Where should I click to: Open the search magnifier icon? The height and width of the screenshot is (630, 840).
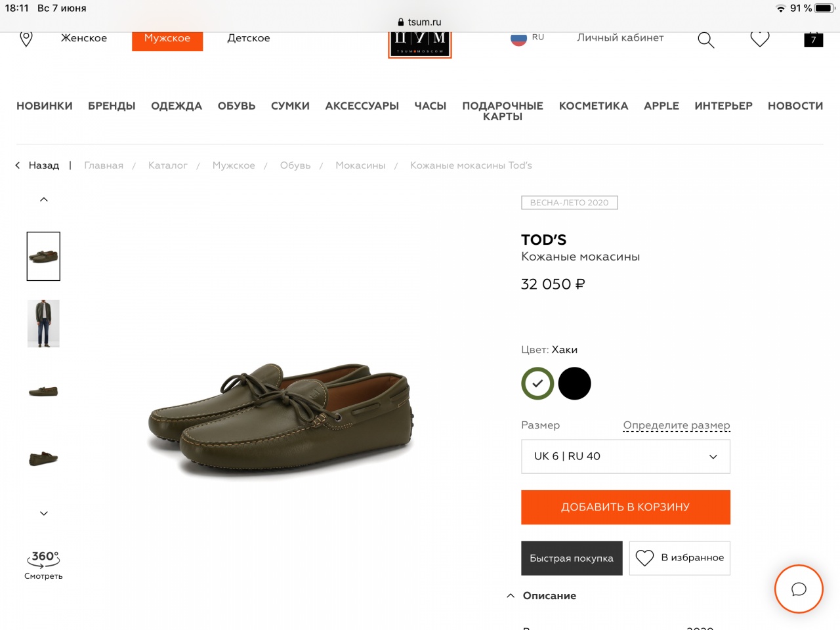[x=705, y=40]
